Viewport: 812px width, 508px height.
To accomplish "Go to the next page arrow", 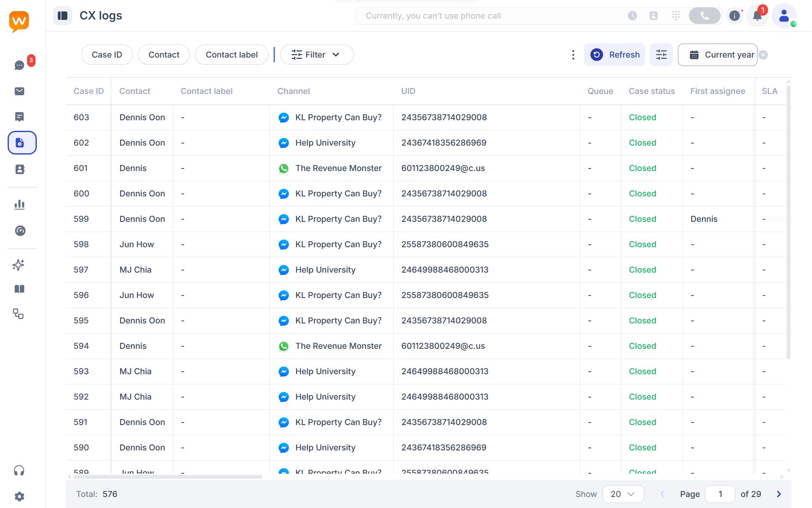I will (x=779, y=494).
